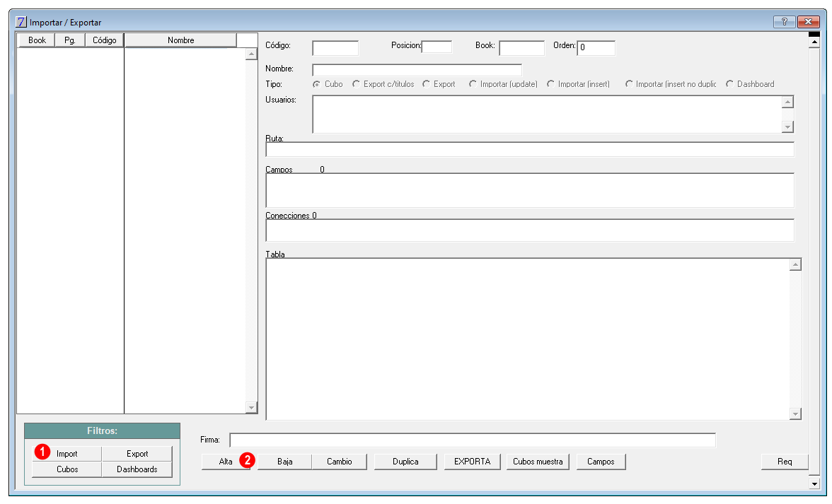The image size is (832, 504).
Task: Focus the Código input field
Action: click(335, 47)
